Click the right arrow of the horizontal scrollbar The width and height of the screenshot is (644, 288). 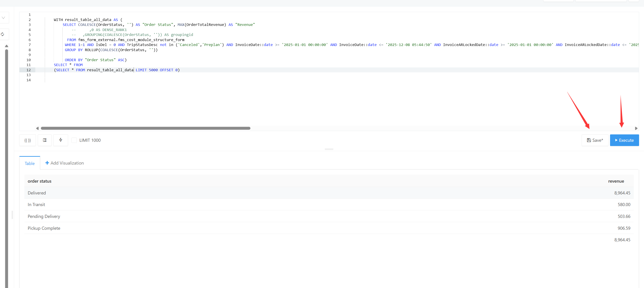click(x=636, y=128)
